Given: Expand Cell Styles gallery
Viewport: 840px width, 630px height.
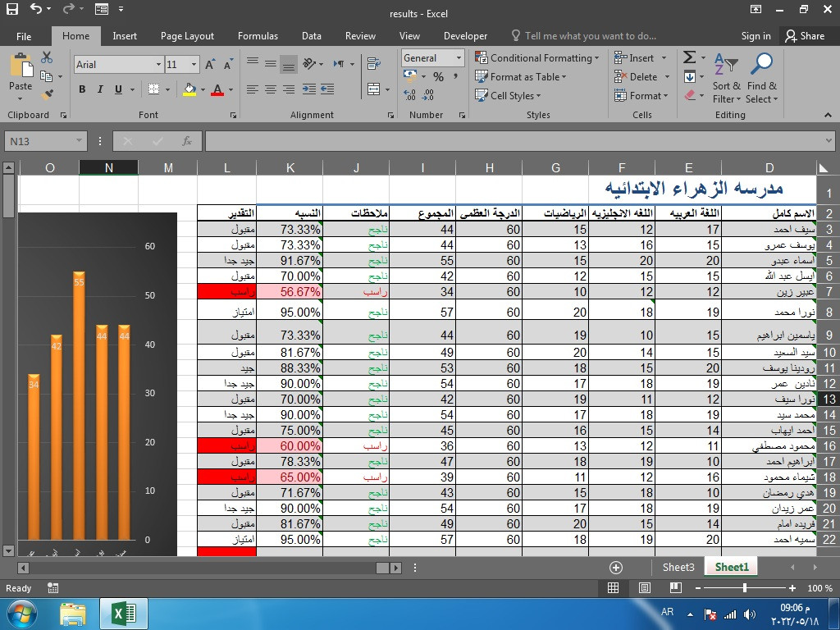Looking at the screenshot, I should click(x=508, y=95).
